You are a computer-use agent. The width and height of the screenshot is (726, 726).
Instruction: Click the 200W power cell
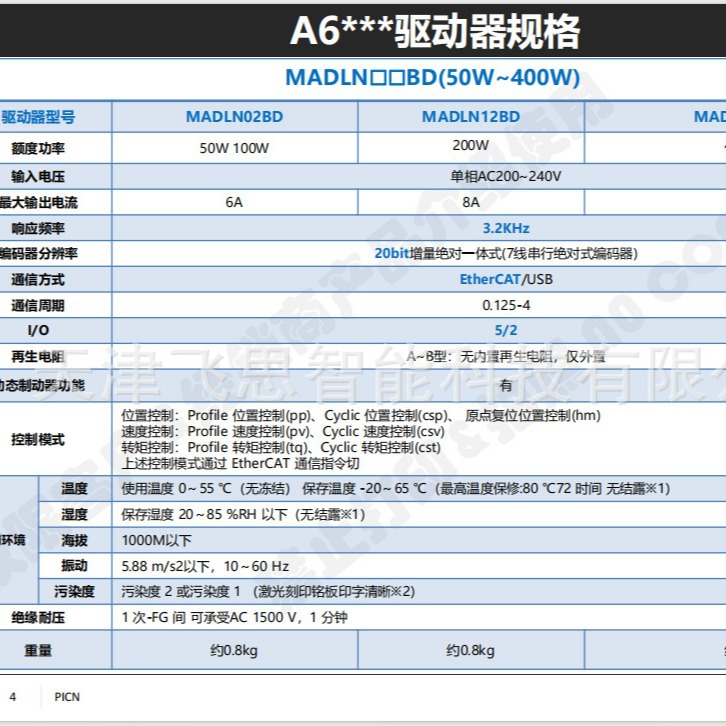pyautogui.click(x=470, y=145)
